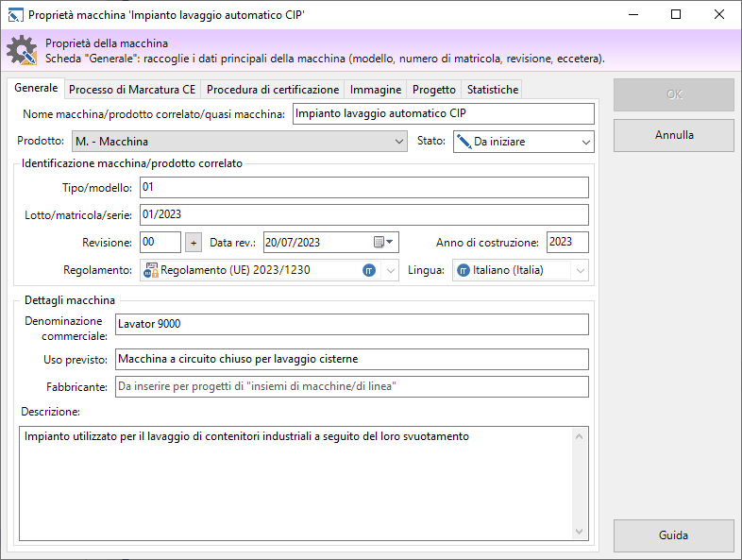This screenshot has height=560, width=742.
Task: Click the IT badge in Regolamento field
Action: coord(369,271)
